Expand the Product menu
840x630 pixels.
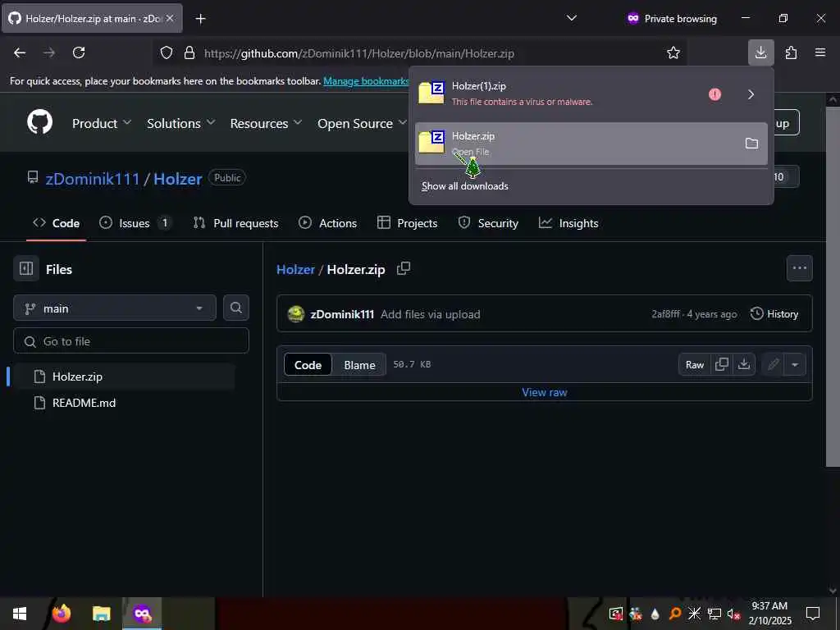pos(101,123)
